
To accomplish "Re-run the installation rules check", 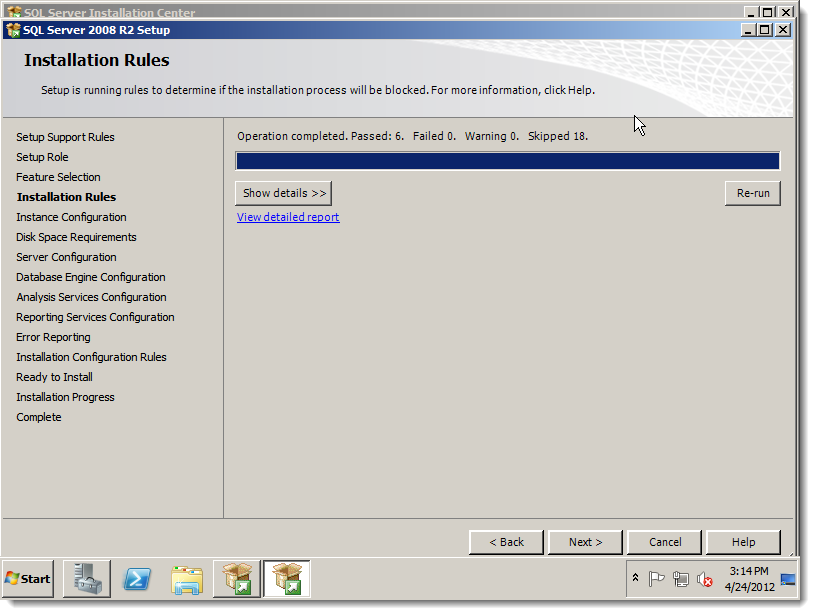I will [x=753, y=193].
